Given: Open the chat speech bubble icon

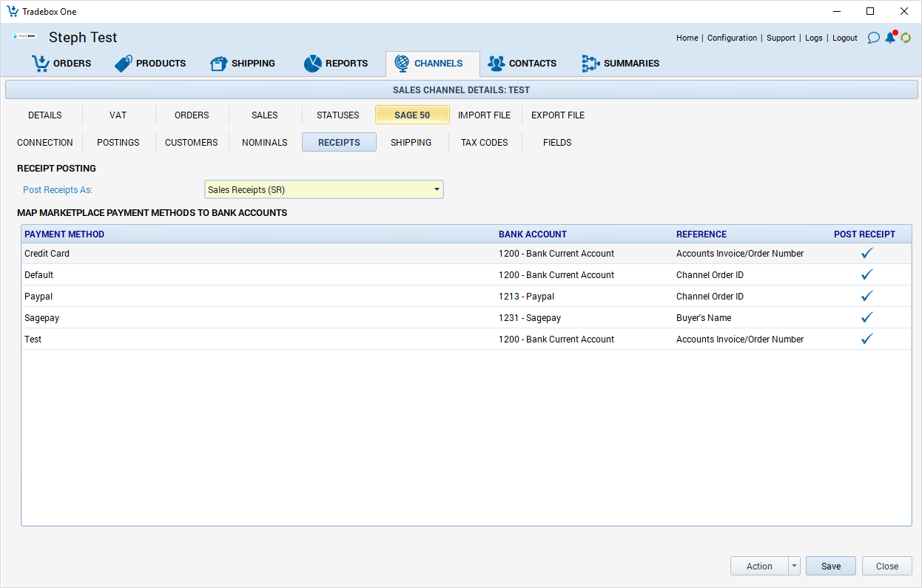Looking at the screenshot, I should (873, 38).
